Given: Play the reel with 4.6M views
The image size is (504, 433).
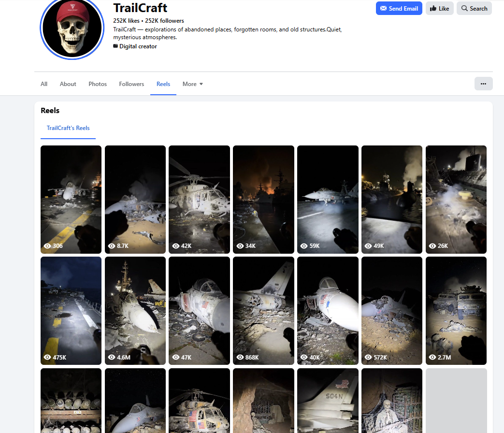Looking at the screenshot, I should click(135, 310).
